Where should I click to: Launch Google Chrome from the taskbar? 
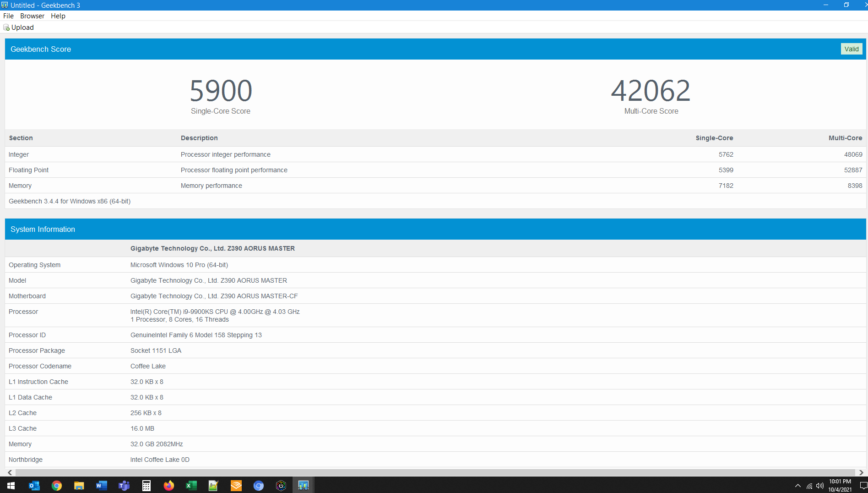[x=57, y=486]
